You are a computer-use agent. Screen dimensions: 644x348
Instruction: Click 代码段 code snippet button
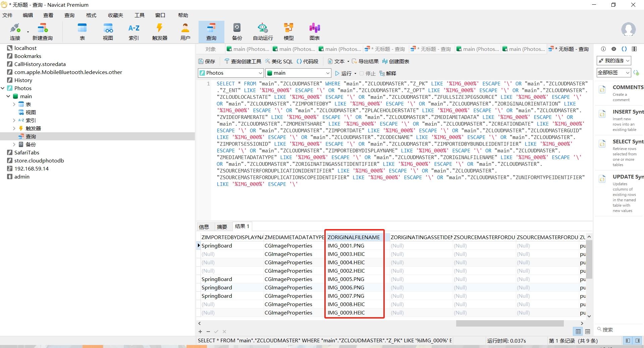pos(308,61)
